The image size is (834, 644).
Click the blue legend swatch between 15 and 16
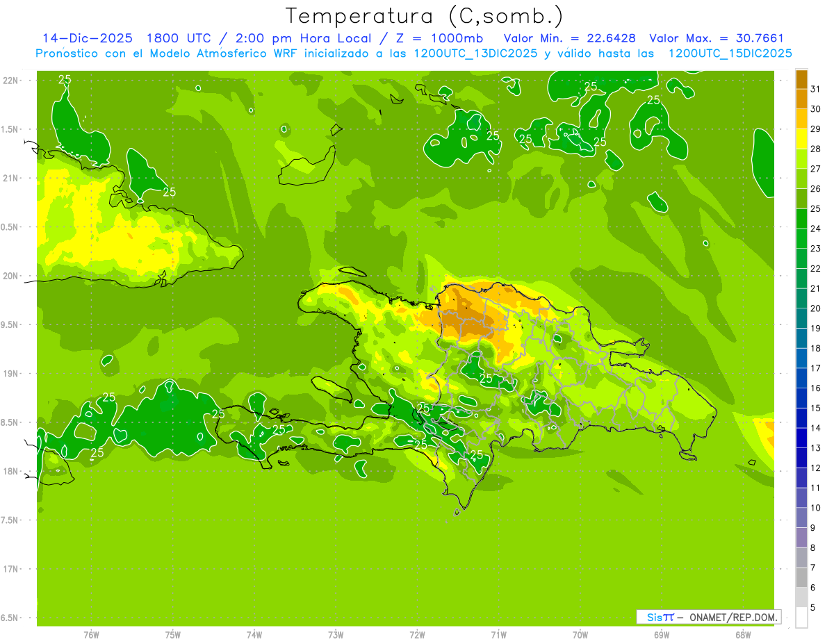[801, 398]
